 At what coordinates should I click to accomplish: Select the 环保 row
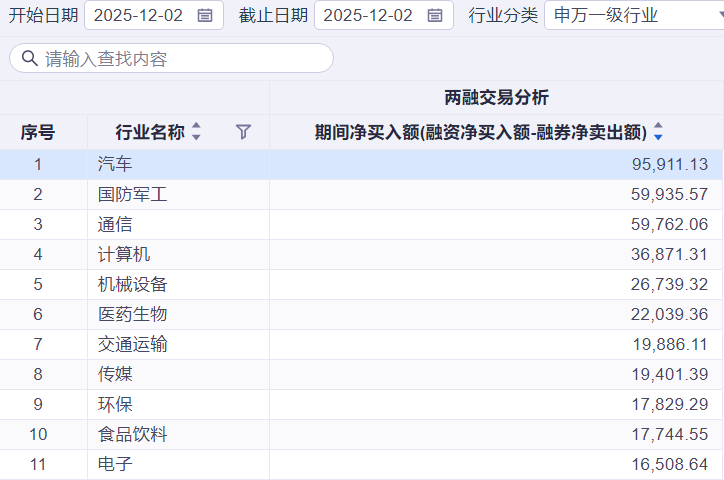(362, 404)
